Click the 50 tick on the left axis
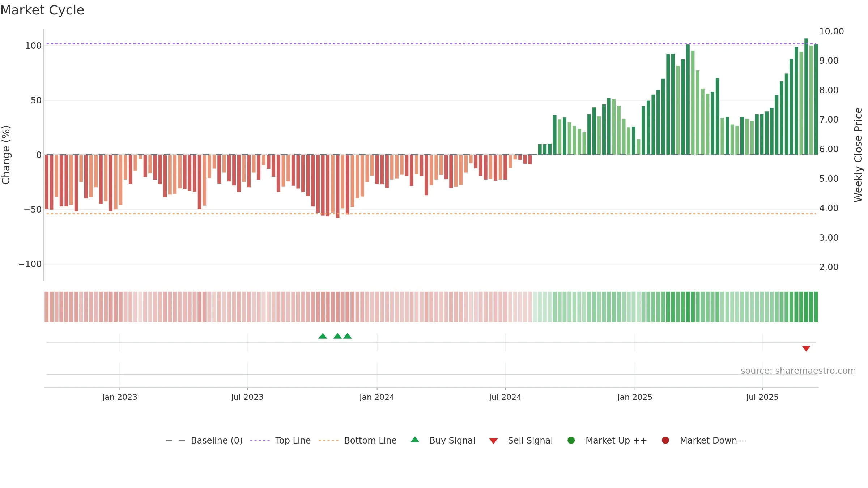Screen dimensions: 868x488 pyautogui.click(x=36, y=100)
